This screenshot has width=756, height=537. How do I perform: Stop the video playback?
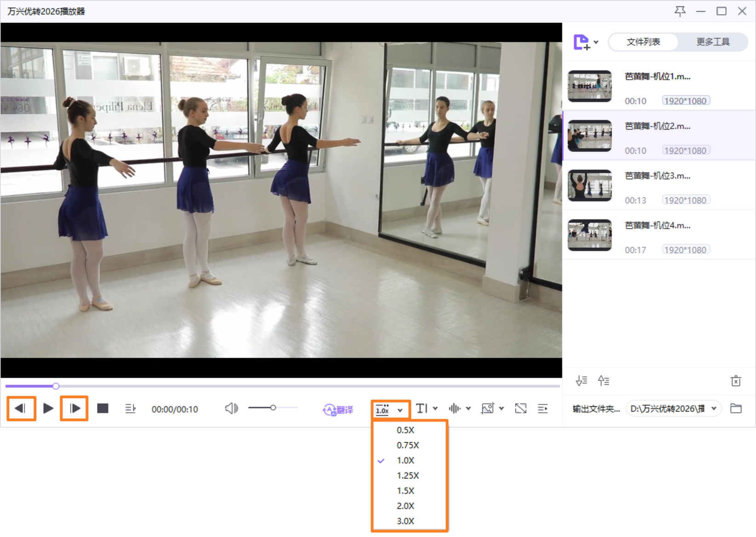pyautogui.click(x=103, y=408)
